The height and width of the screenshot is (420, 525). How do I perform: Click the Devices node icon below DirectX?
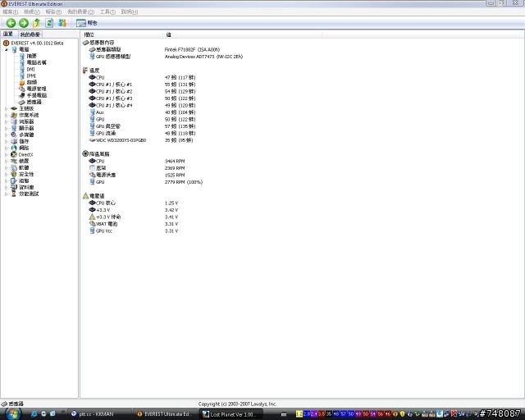click(14, 161)
